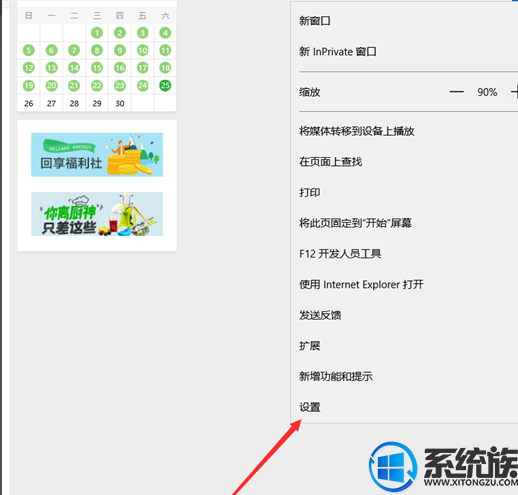The image size is (518, 495).
Task: Choose 将媒体转移到设备上播放
Action: click(x=404, y=131)
